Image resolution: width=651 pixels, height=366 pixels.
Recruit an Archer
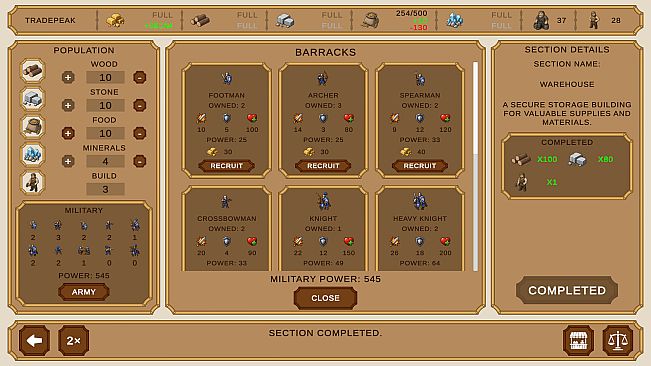[x=323, y=166]
